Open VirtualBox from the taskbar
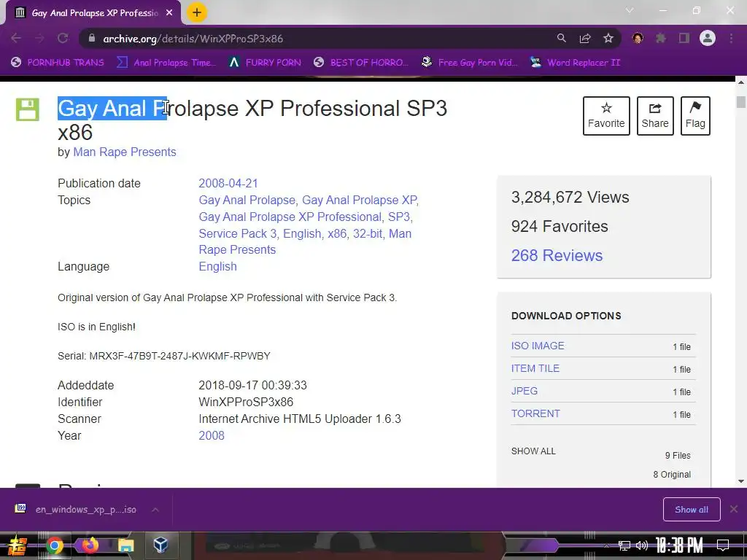 (160, 545)
